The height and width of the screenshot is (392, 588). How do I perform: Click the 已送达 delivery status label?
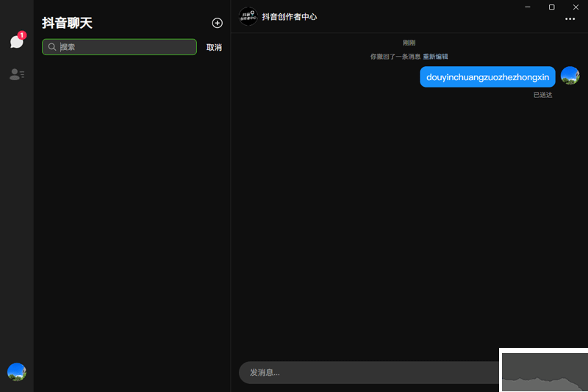tap(542, 95)
